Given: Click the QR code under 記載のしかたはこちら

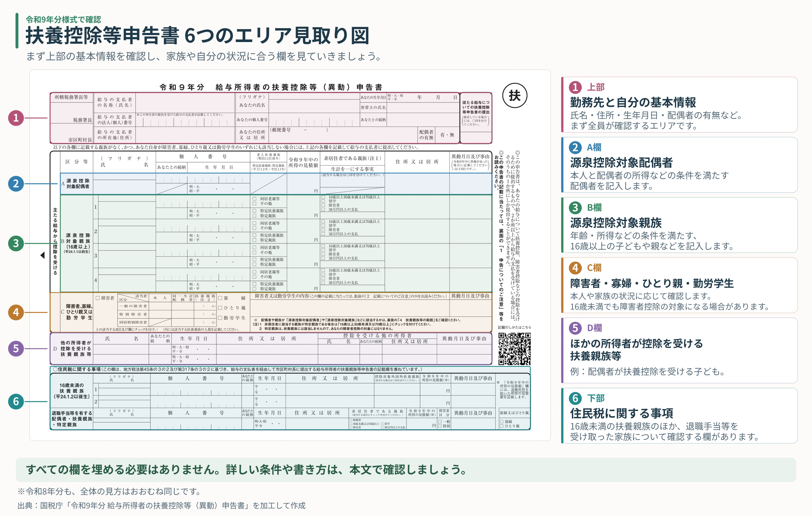Looking at the screenshot, I should [x=515, y=349].
